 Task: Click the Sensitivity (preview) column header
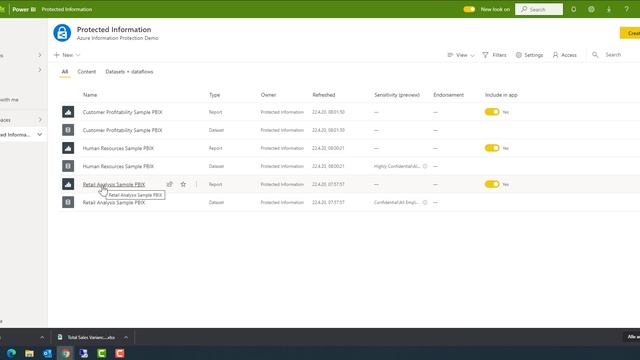397,95
